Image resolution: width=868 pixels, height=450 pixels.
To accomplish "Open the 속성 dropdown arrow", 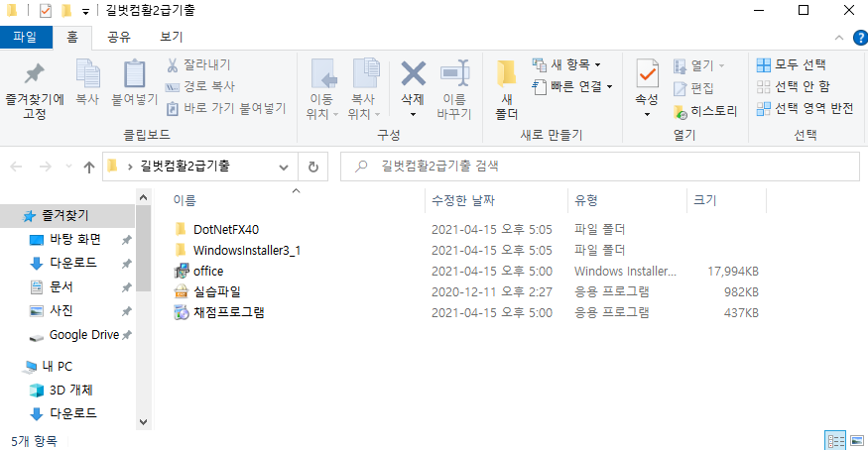I will tap(647, 114).
